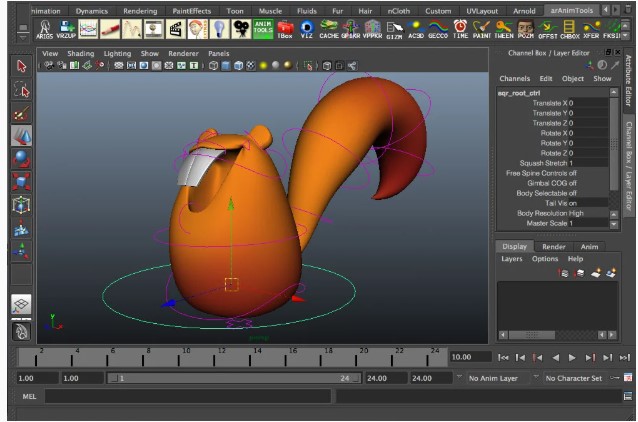Click the PAINT brush shelf icon

[482, 29]
